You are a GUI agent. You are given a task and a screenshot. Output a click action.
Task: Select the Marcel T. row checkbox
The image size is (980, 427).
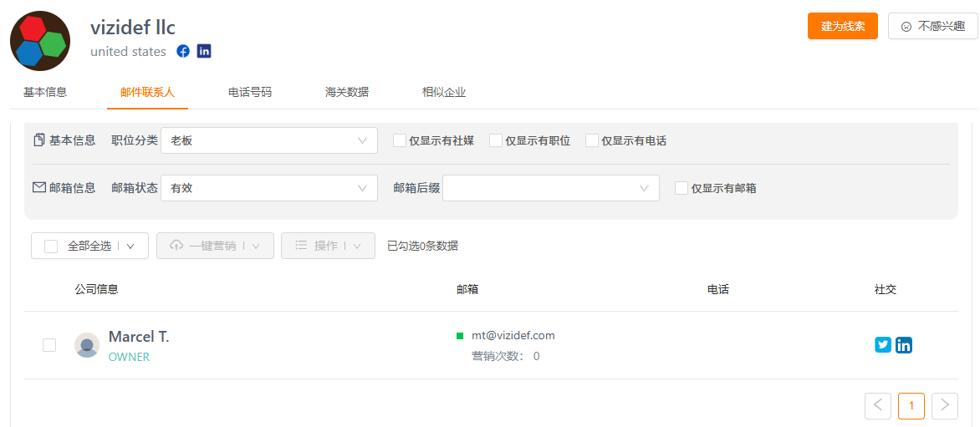49,344
